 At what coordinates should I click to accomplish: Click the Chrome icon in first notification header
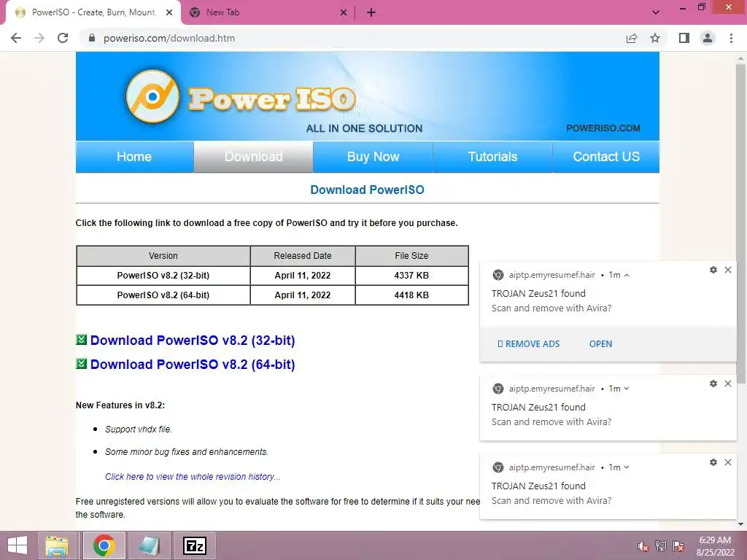pos(498,275)
